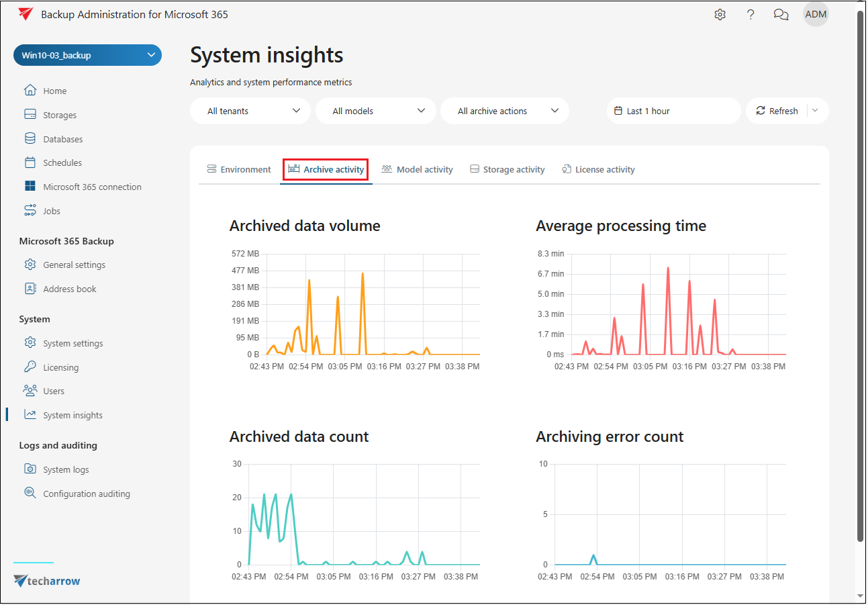Click the Configuration auditing icon
The image size is (868, 605).
30,494
